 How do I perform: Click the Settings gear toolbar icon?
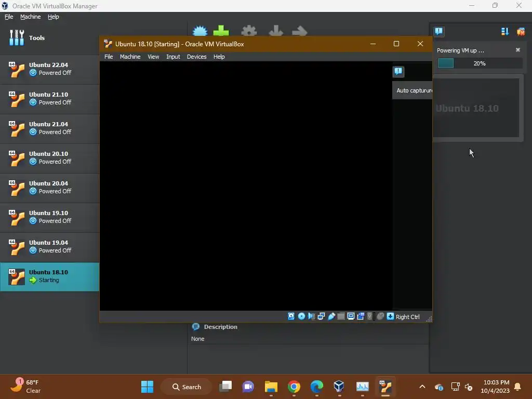pos(249,31)
